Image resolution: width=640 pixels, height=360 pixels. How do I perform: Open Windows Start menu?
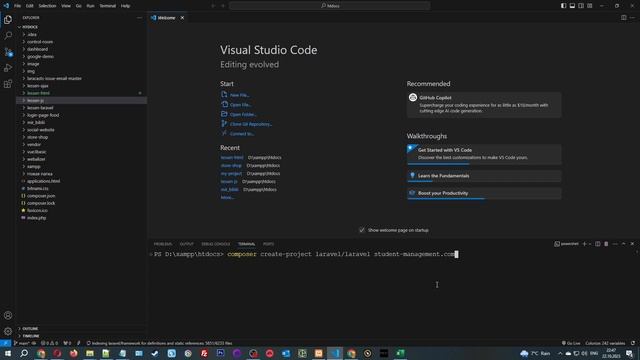7,353
